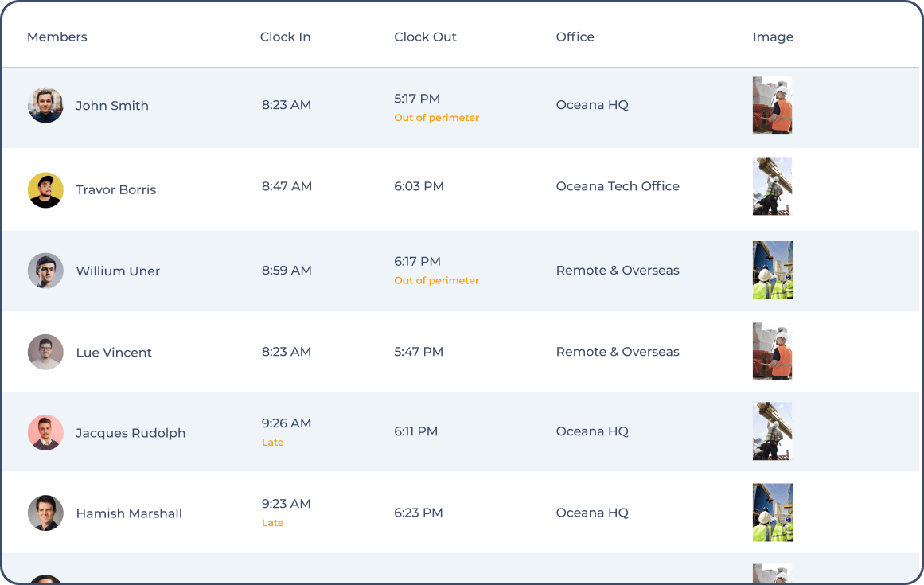Click the Late label under 9:26 AM
This screenshot has width=924, height=585.
tap(272, 443)
